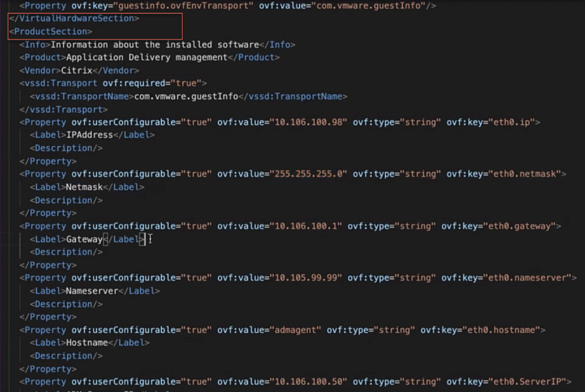Click the key "eth0.ServerIP"
585x392 pixels.
[527, 382]
